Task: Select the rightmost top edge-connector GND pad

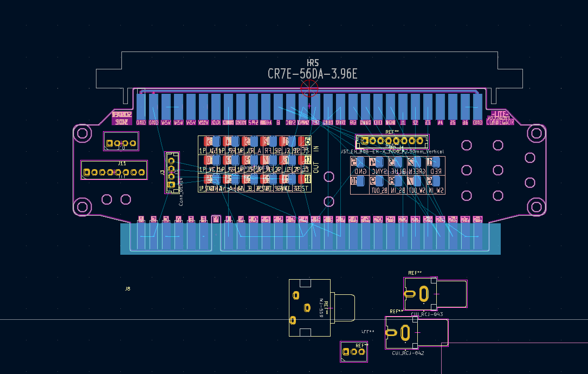Action: (x=477, y=107)
